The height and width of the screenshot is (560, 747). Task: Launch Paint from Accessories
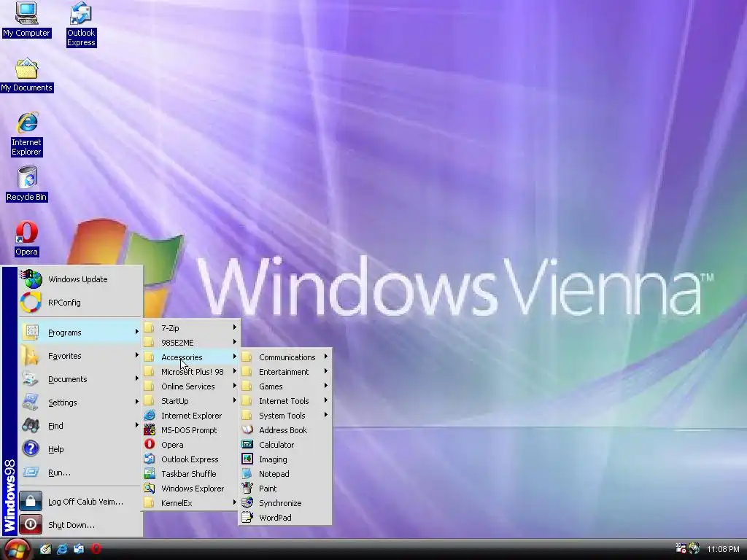pyautogui.click(x=285, y=489)
